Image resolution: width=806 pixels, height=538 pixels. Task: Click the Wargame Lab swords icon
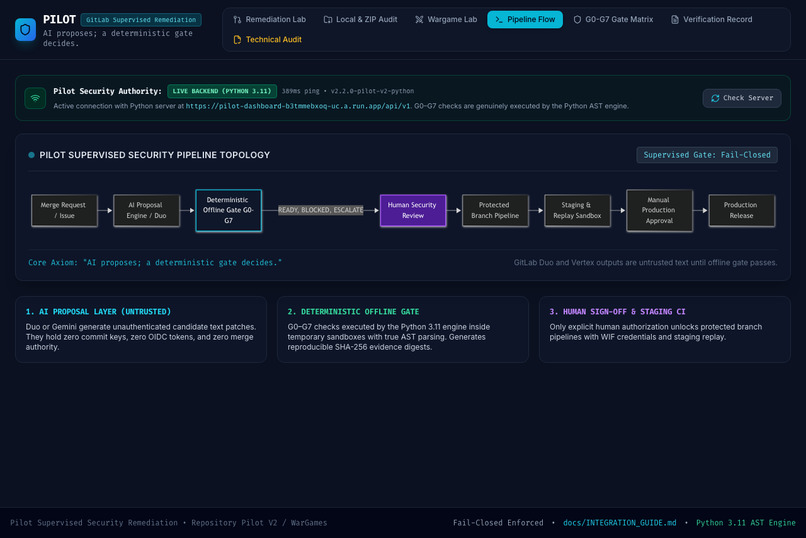coord(419,20)
